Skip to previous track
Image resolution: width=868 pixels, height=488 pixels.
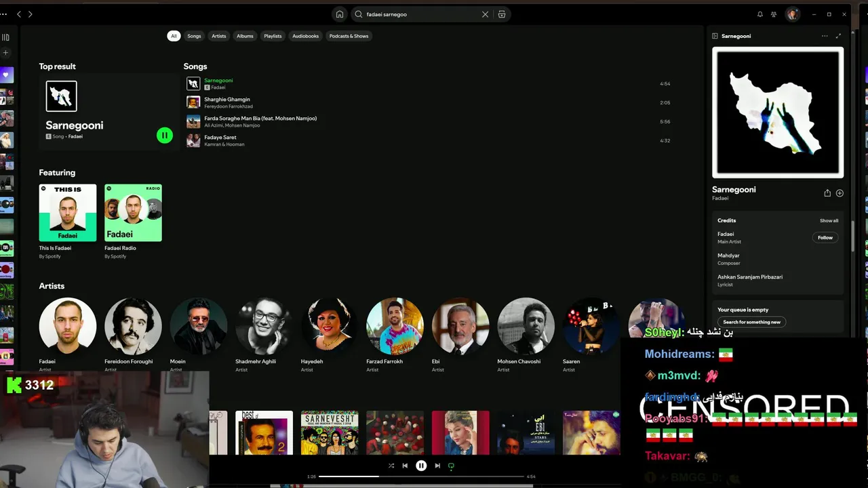[405, 466]
